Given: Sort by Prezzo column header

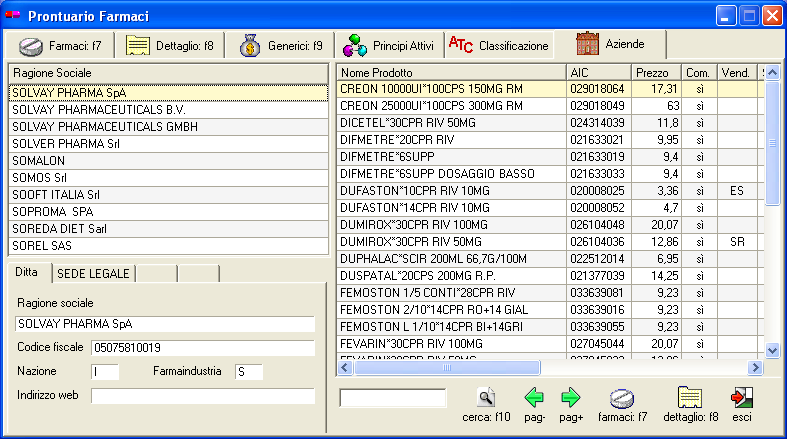Looking at the screenshot, I should (654, 73).
